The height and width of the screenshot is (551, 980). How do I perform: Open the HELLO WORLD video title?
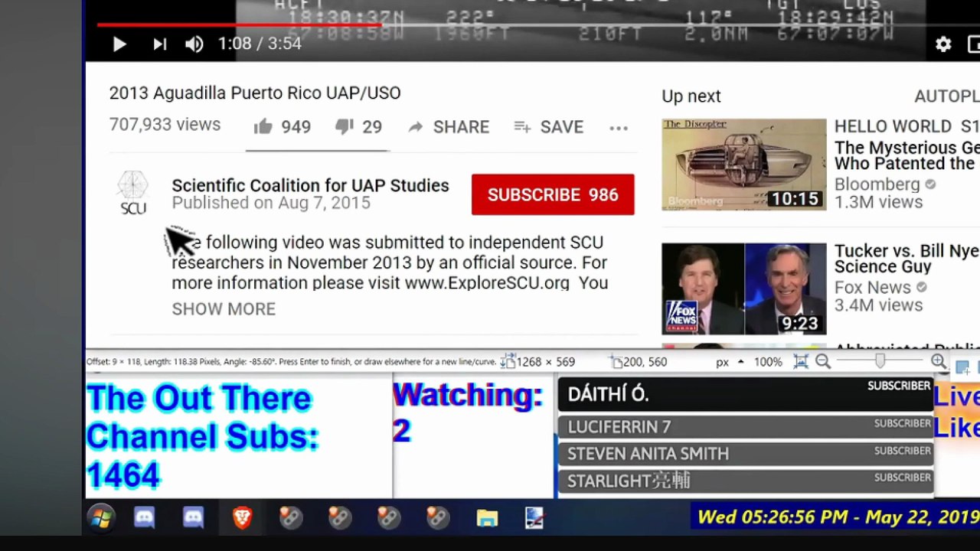click(x=906, y=145)
